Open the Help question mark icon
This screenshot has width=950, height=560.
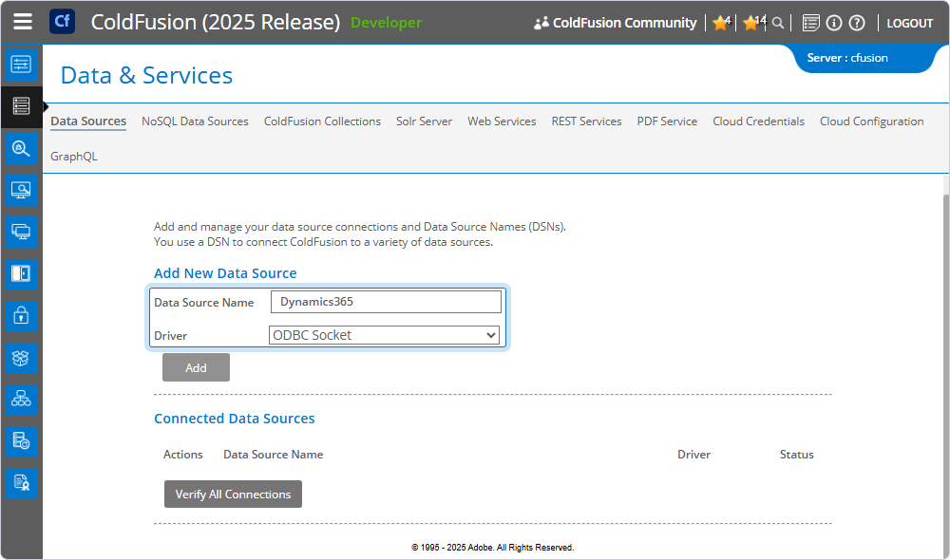click(856, 22)
